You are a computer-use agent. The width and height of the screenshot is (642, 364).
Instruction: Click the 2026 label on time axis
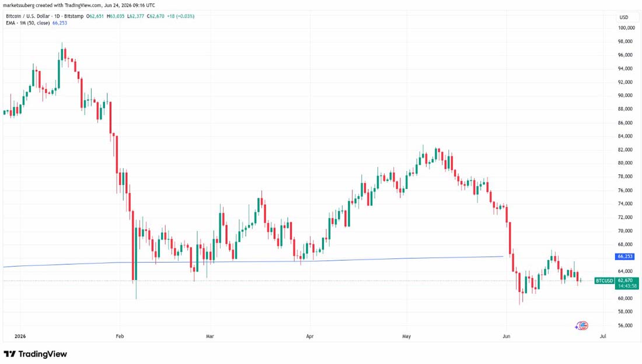coord(20,336)
